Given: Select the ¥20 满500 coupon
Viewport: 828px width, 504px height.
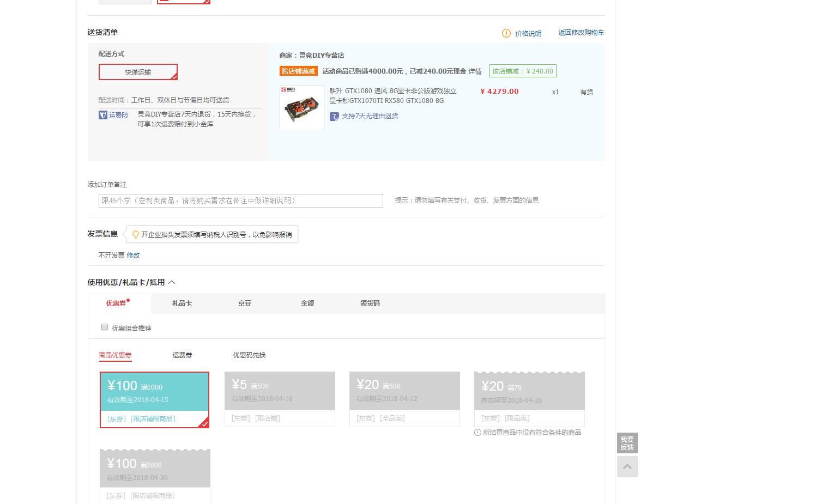Looking at the screenshot, I should (x=404, y=399).
